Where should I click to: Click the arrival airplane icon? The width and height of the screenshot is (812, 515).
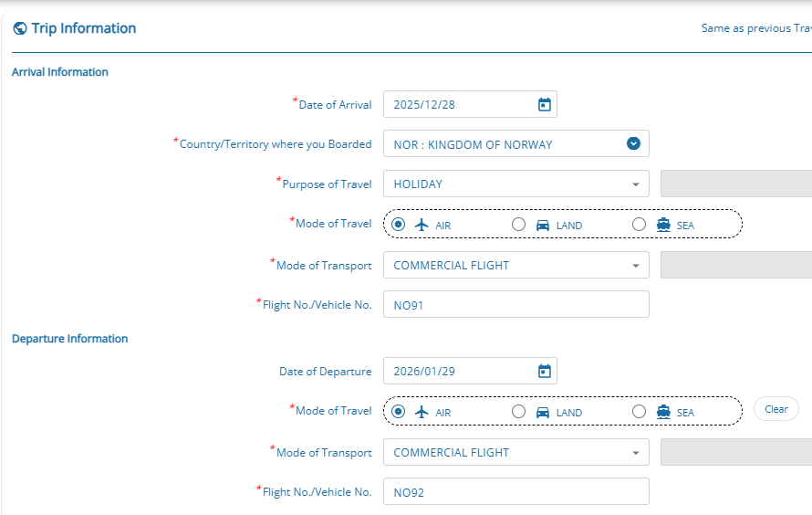pos(422,225)
